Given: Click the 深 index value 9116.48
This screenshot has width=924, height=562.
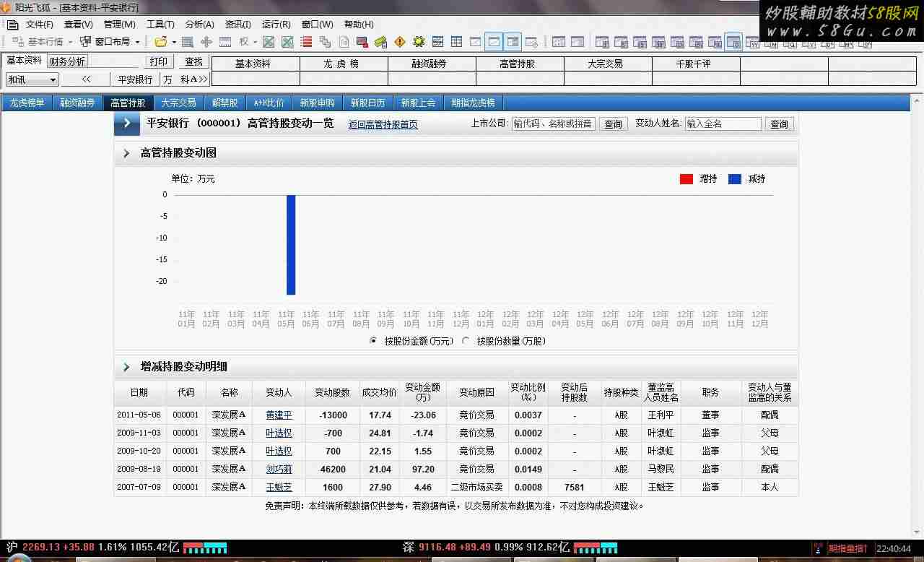Looking at the screenshot, I should [x=437, y=548].
